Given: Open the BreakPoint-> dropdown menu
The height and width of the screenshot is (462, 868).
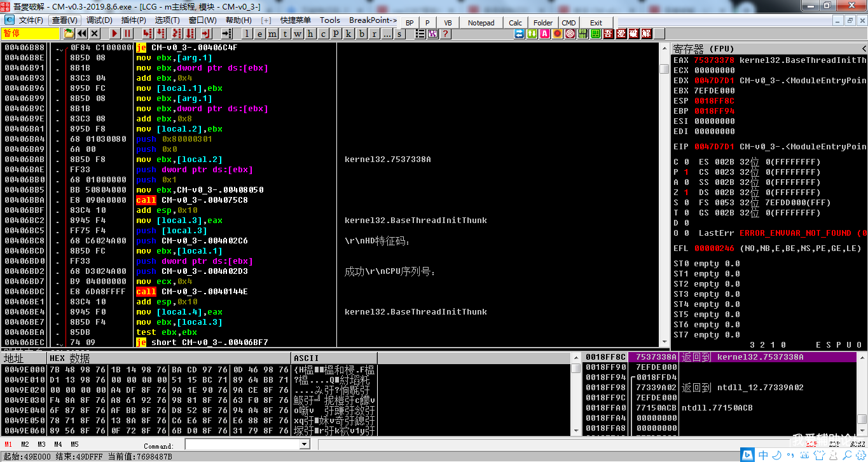Looking at the screenshot, I should coord(373,20).
